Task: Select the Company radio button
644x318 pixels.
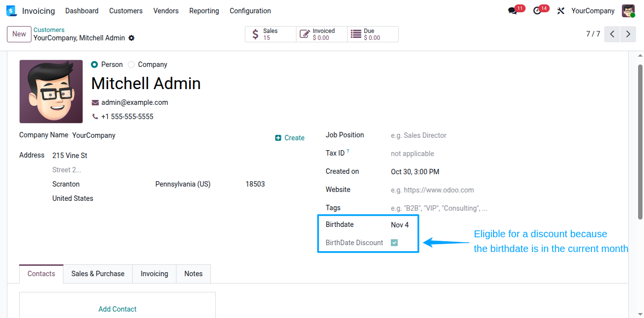Action: tap(131, 64)
